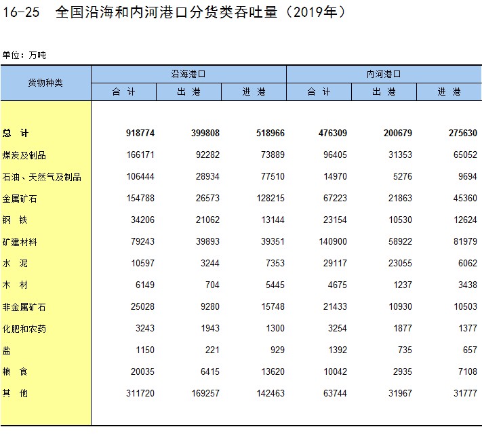This screenshot has height=448, width=482.
Task: Click the cement value 29117
Action: pyautogui.click(x=335, y=264)
